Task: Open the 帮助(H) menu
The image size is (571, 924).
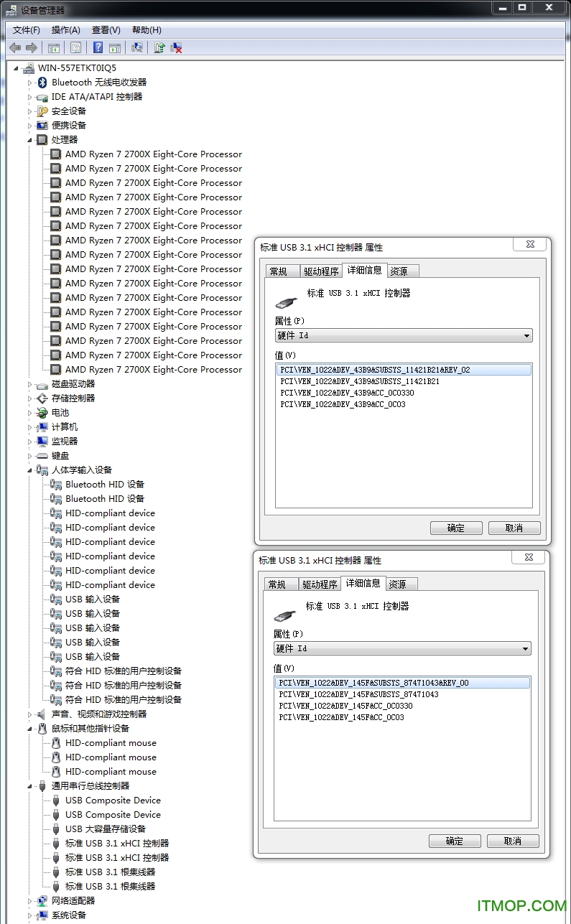Action: click(147, 30)
